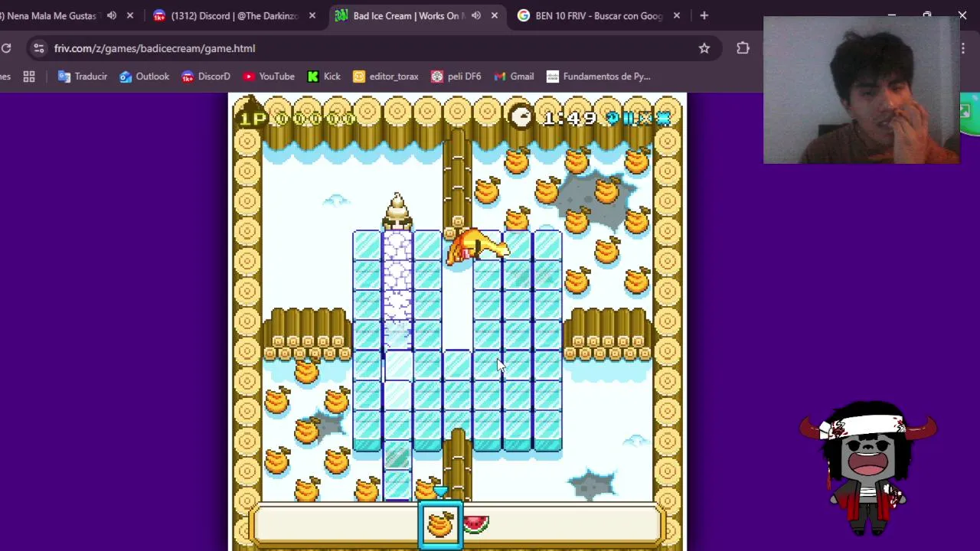Pause the game with the pause icon
The image size is (980, 551).
[x=629, y=118]
